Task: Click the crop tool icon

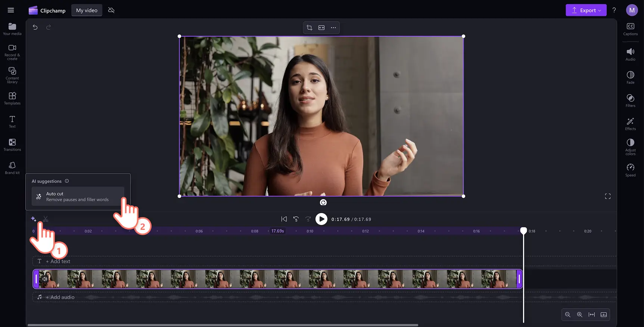Action: (309, 28)
